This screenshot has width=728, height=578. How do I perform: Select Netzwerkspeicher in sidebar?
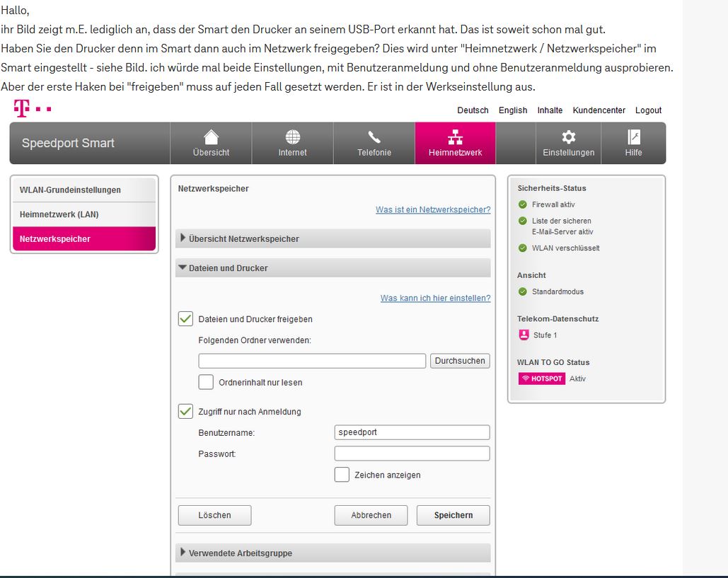click(84, 238)
